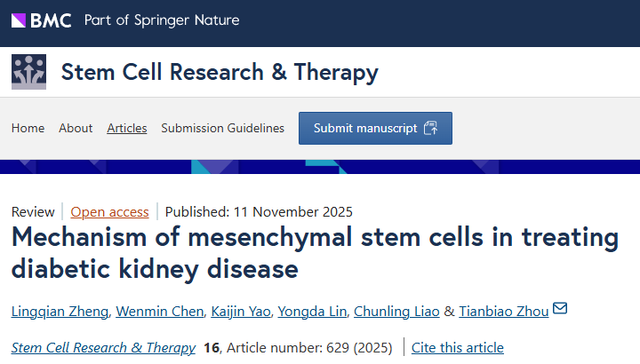640x364 pixels.
Task: Click the Stem Cell Research journal logo
Action: pyautogui.click(x=28, y=72)
